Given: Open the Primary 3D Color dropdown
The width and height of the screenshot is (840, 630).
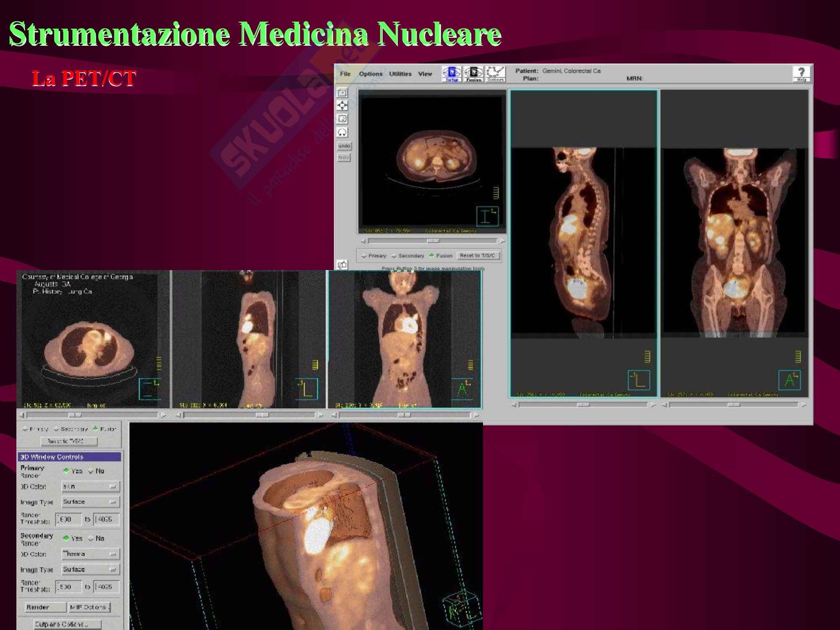Looking at the screenshot, I should 90,487.
